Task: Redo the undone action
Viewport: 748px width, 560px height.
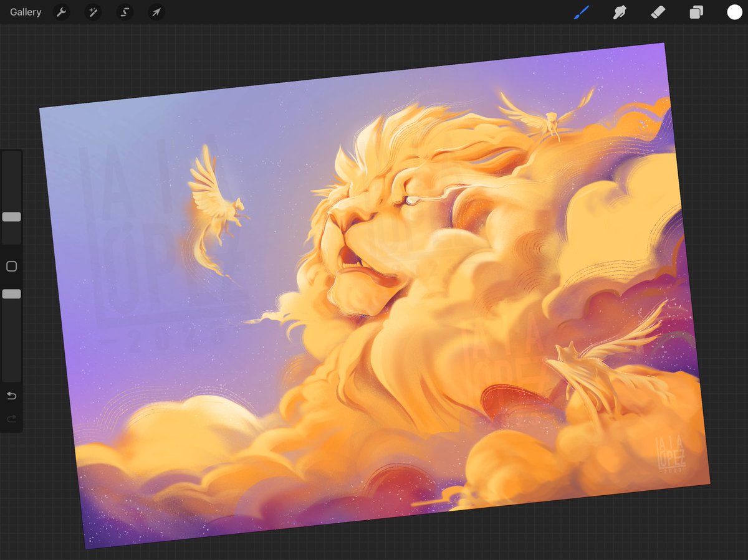Action: tap(11, 419)
